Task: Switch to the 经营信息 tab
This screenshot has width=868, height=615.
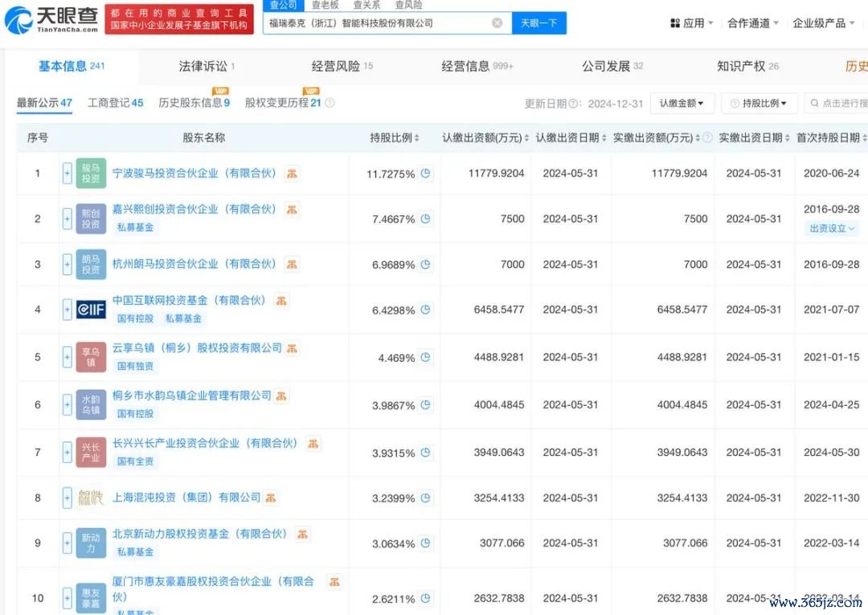Action: 477,67
